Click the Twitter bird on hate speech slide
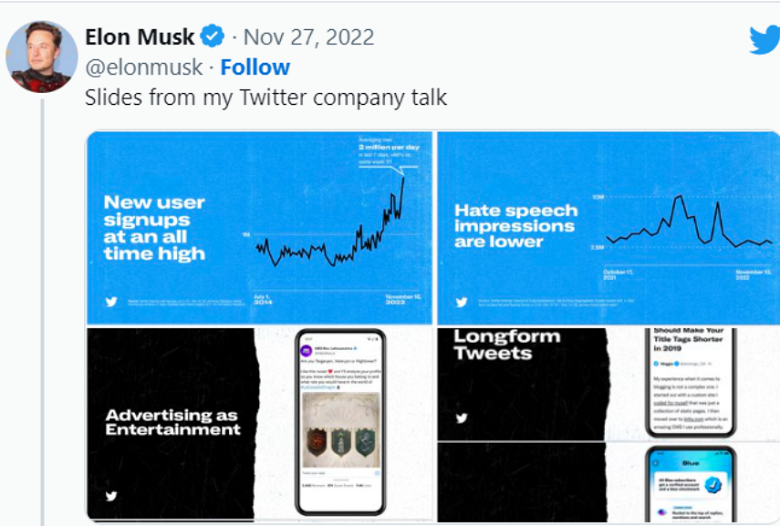This screenshot has height=526, width=780. click(461, 302)
